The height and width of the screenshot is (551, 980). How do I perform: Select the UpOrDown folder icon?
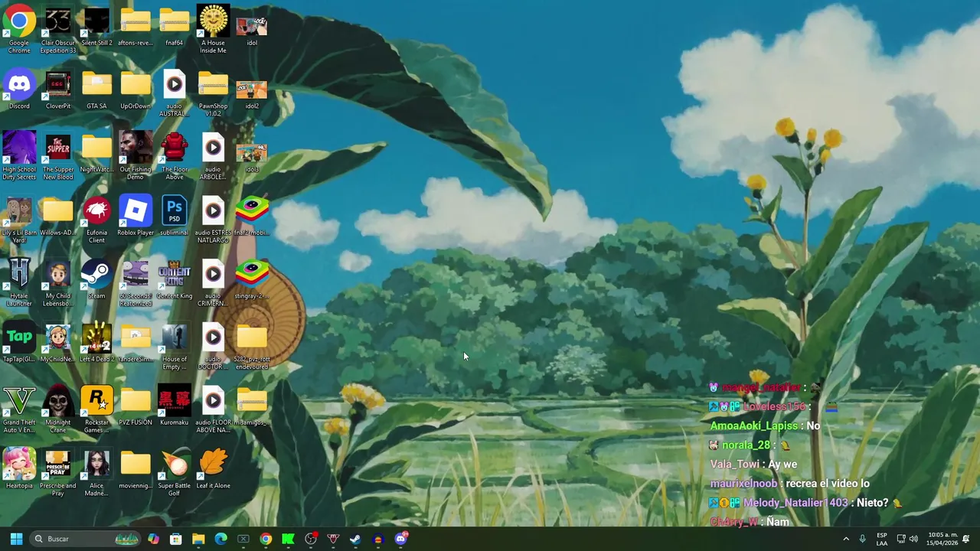[x=136, y=90]
